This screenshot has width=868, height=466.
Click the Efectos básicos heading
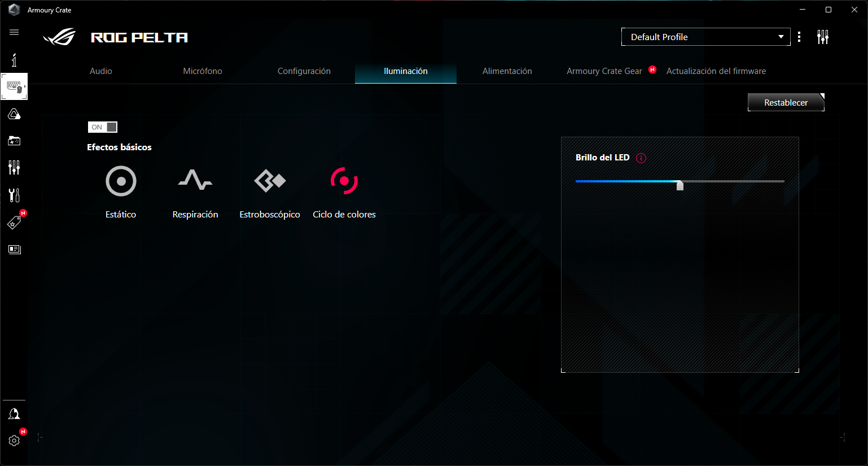pyautogui.click(x=119, y=147)
